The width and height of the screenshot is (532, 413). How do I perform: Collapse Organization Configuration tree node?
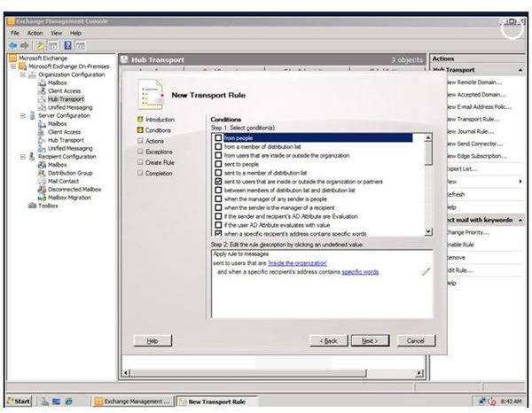23,74
